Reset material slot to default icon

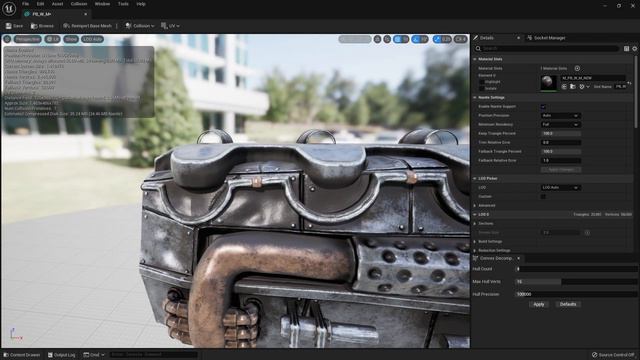[629, 83]
